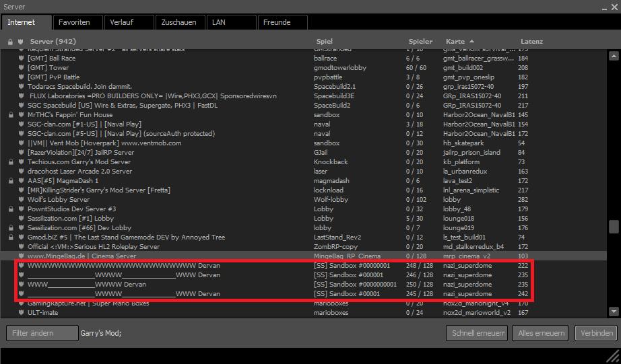Click the shield icon beside [RazerViolation] JailRP Server
Screen dimensions: 621x364
click(x=21, y=152)
